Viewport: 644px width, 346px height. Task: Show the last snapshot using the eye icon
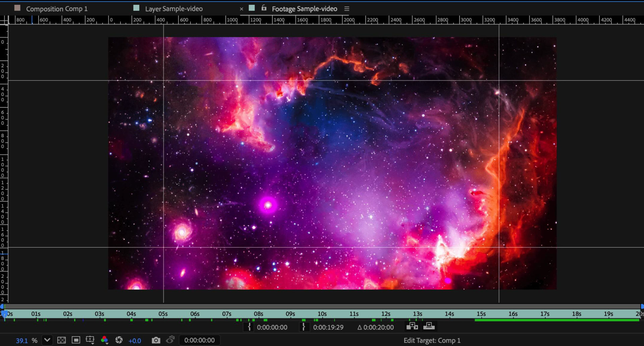[170, 340]
